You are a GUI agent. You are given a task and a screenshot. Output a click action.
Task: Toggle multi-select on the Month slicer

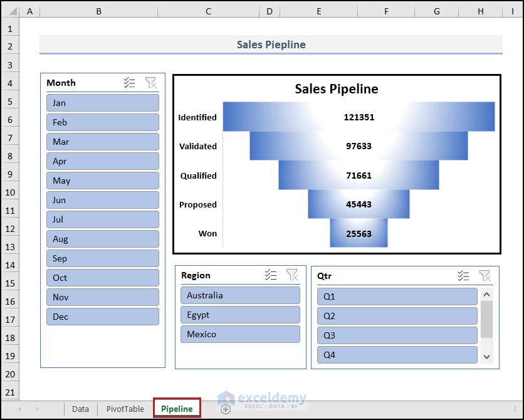click(x=130, y=83)
